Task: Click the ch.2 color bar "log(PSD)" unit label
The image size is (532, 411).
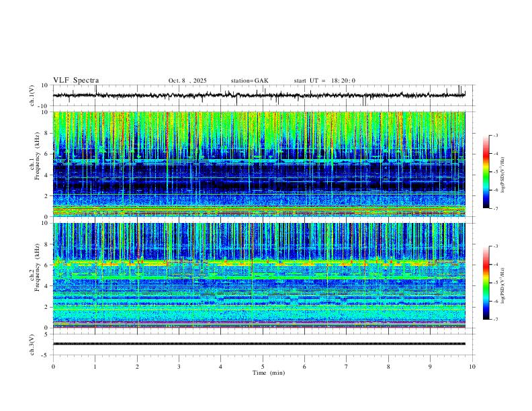Action: pos(503,286)
